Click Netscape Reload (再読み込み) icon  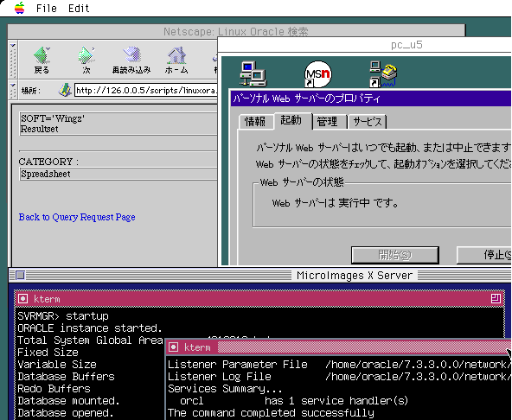(131, 60)
